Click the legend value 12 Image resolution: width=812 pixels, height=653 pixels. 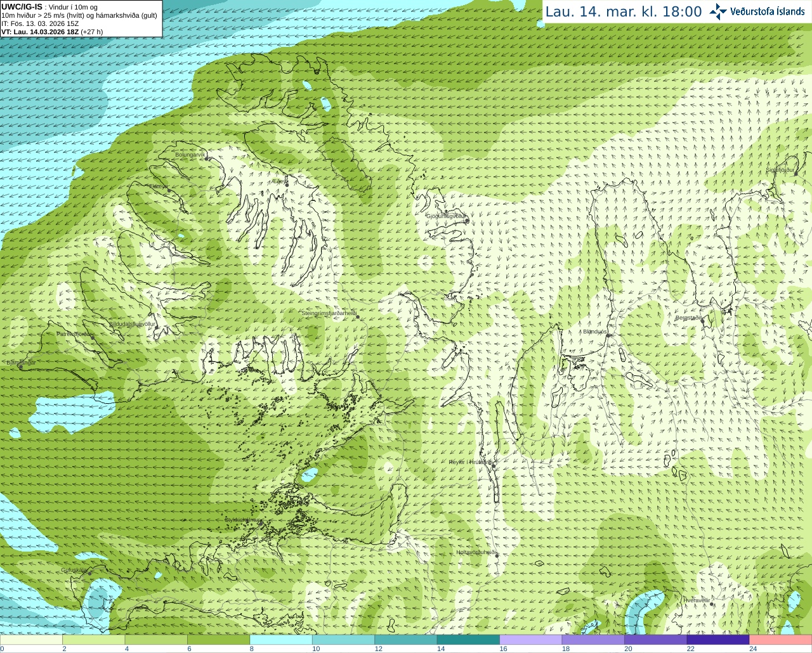378,649
